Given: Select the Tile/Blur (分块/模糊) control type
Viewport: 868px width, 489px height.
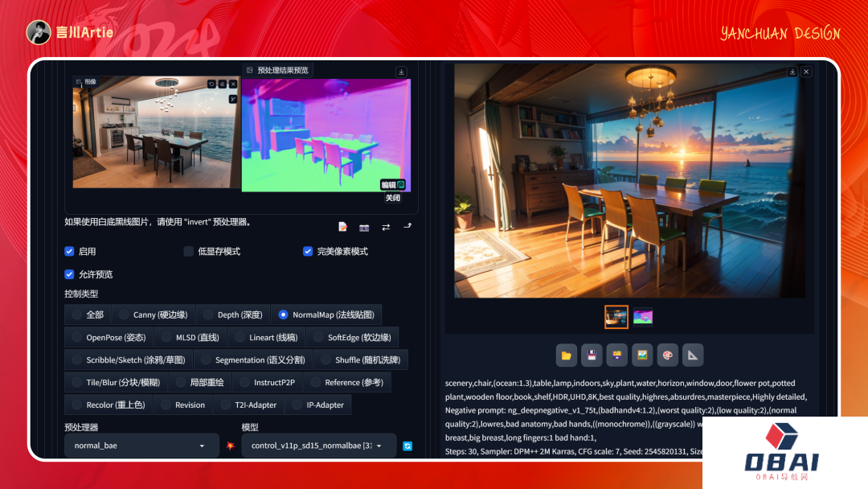Looking at the screenshot, I should coord(116,382).
